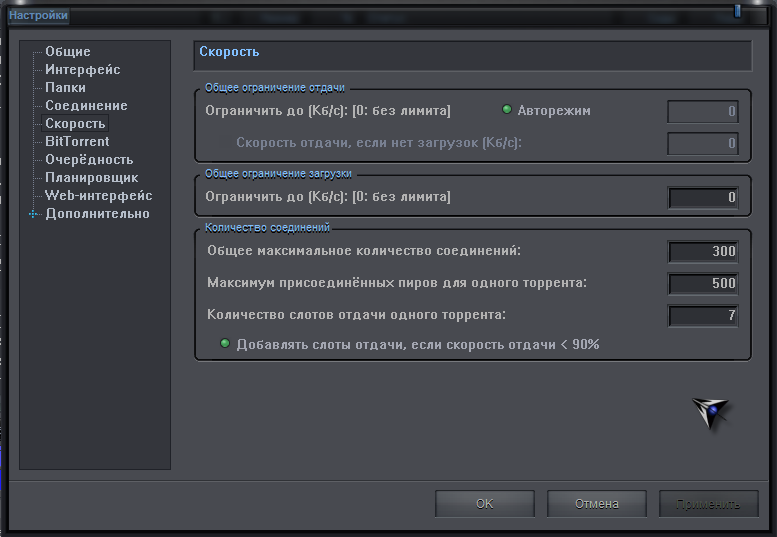The width and height of the screenshot is (777, 537).
Task: Expand the Дополнительно tree node
Action: pos(33,214)
